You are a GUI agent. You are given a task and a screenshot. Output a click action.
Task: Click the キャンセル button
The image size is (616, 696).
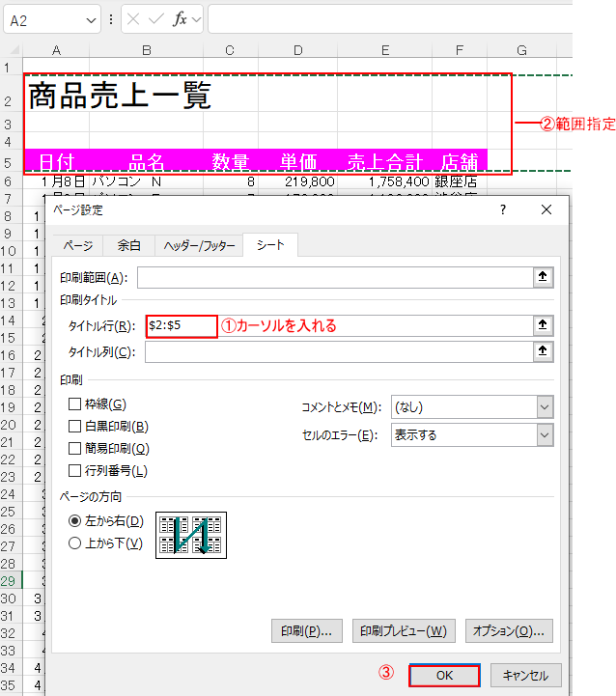coord(526,676)
